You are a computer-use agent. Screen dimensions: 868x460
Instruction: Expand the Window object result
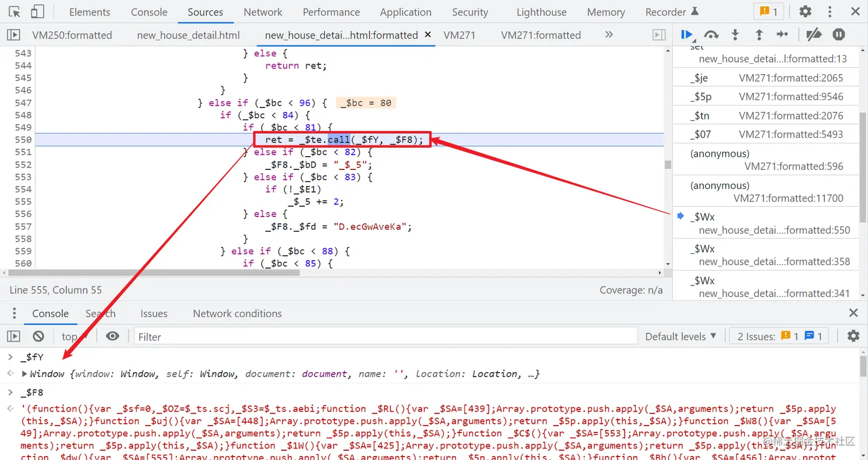click(24, 374)
